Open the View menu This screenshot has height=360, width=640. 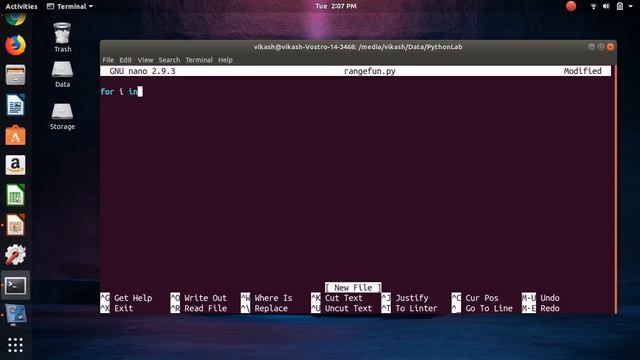145,60
